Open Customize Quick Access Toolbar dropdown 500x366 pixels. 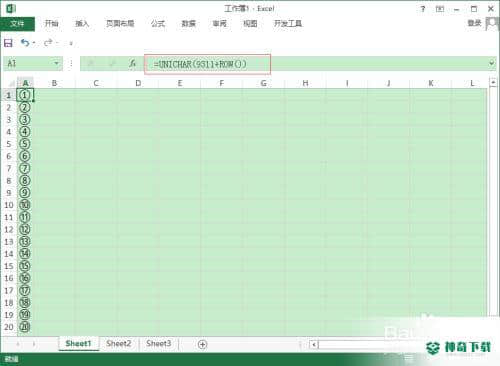(71, 43)
